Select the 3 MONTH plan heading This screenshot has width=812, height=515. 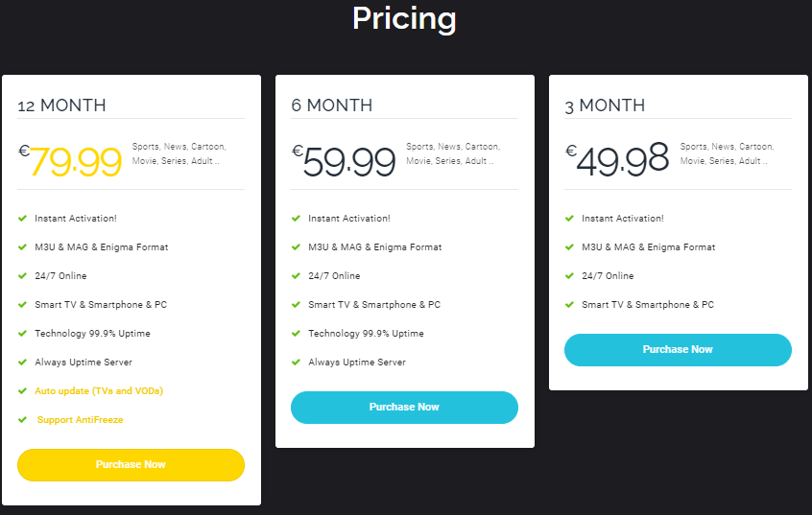coord(606,105)
